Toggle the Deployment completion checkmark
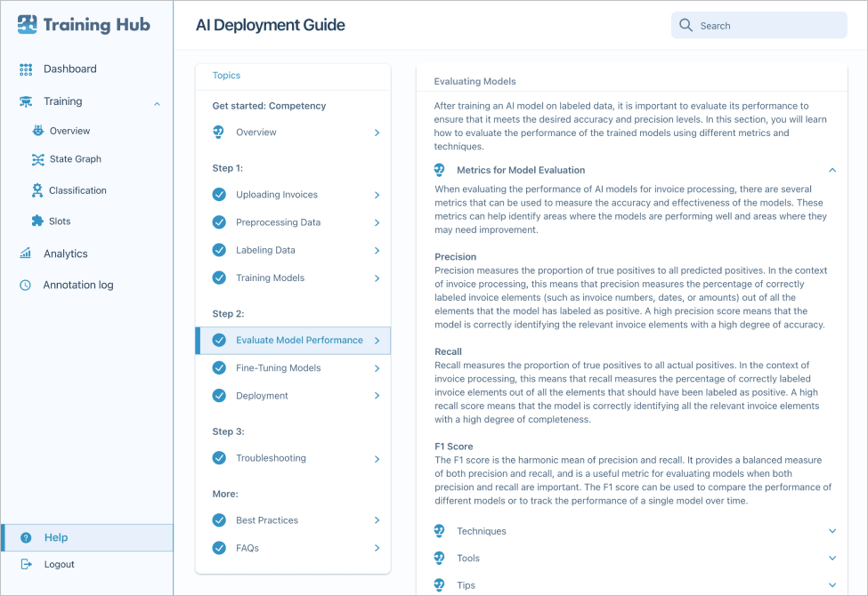Image resolution: width=868 pixels, height=596 pixels. tap(219, 396)
